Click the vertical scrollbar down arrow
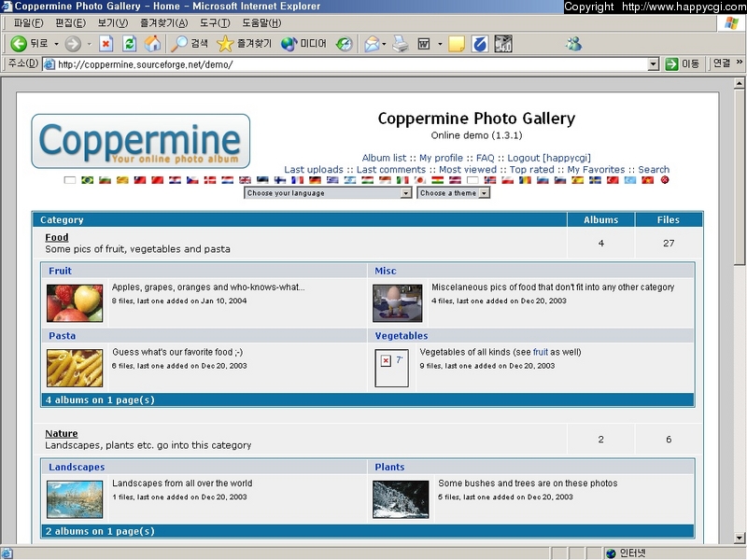Viewport: 747px width, 560px height. [739, 539]
